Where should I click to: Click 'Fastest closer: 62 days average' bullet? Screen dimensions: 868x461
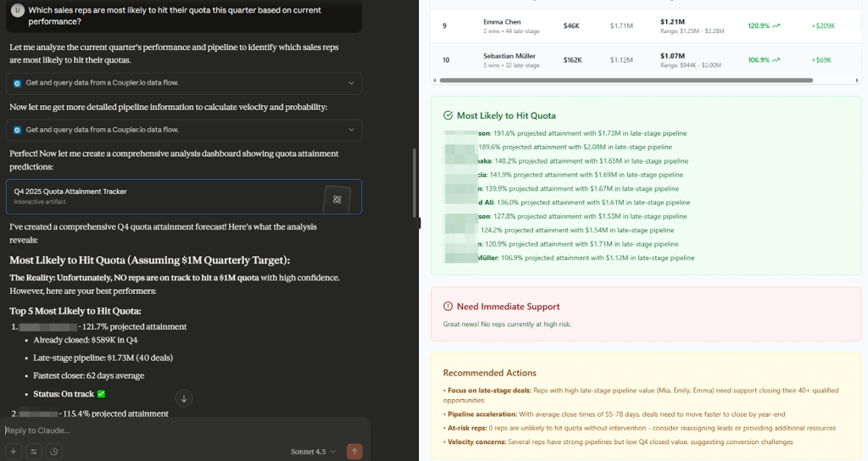[88, 375]
